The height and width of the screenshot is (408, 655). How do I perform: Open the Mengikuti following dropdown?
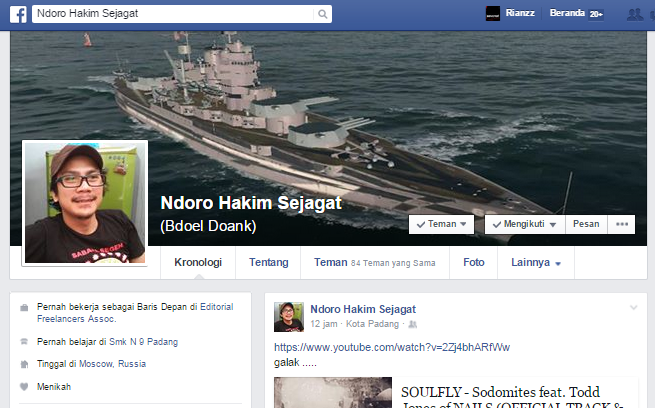tap(525, 224)
